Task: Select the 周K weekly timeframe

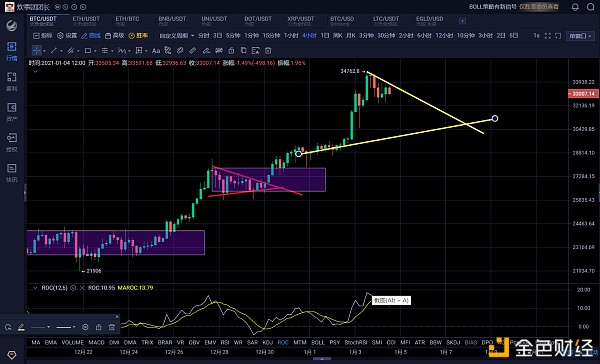Action: coord(338,36)
